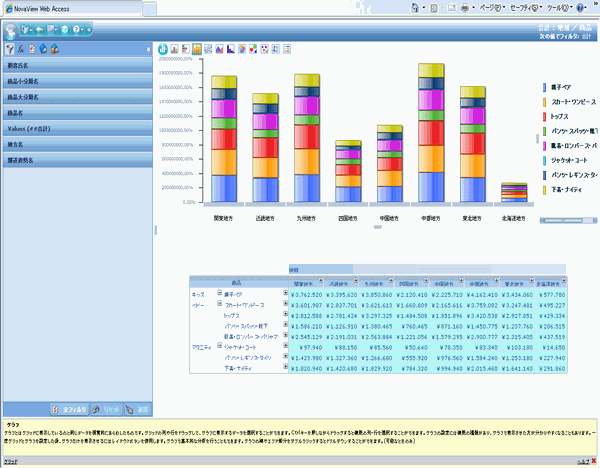Open browser セーフティ menu

coord(526,8)
